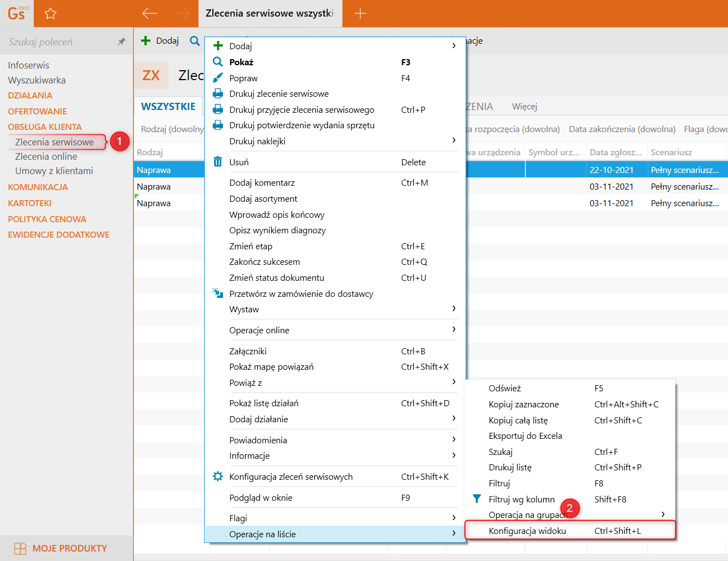
Task: Click gear icon beside Konfiguracja zleceń serwisowych
Action: (x=218, y=476)
